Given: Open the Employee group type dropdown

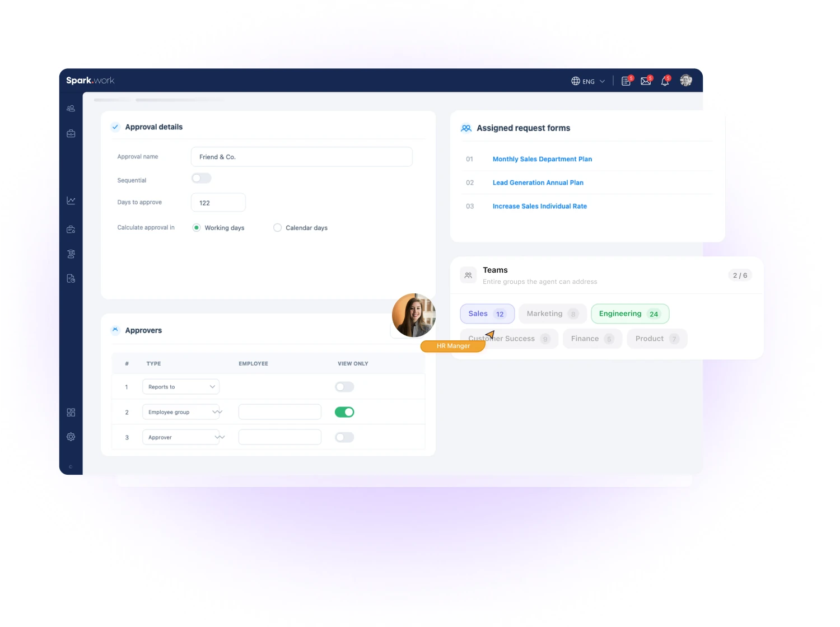Looking at the screenshot, I should click(181, 412).
